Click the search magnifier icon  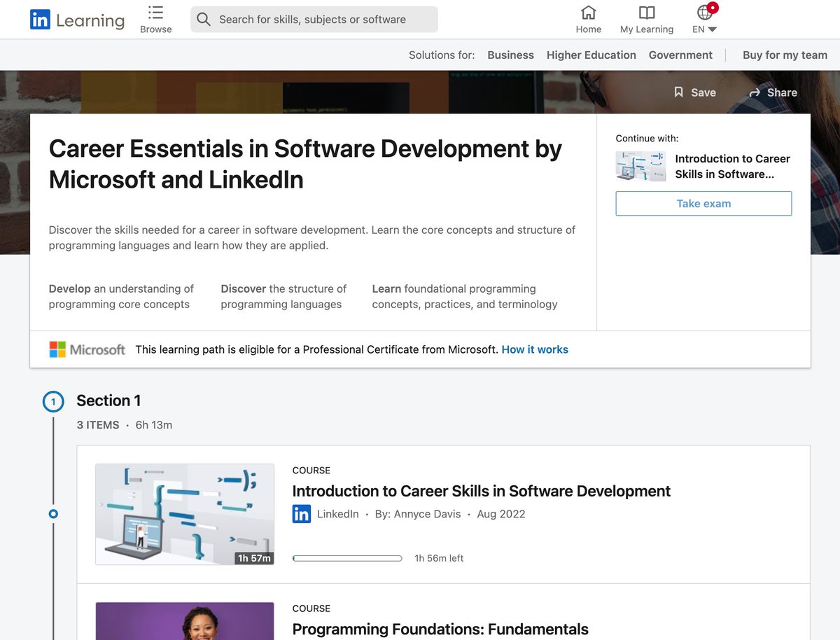[x=204, y=20]
